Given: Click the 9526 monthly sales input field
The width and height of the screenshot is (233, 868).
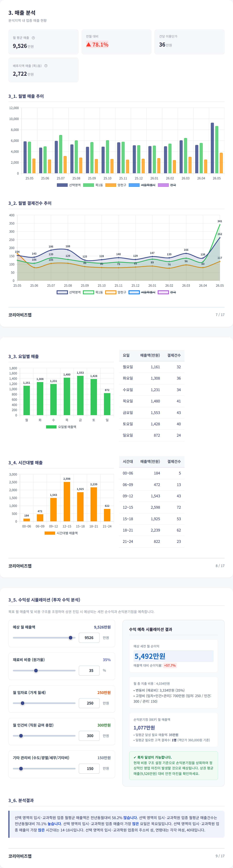Looking at the screenshot, I should 89,637.
